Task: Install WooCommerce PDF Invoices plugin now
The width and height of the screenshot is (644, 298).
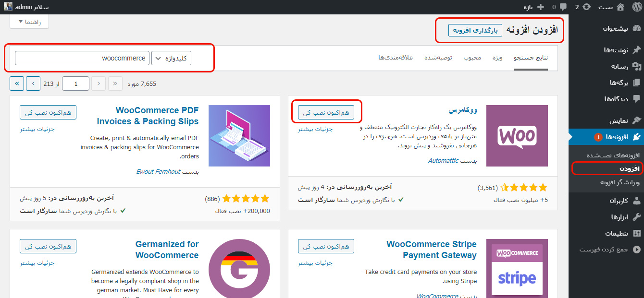Action: (48, 112)
